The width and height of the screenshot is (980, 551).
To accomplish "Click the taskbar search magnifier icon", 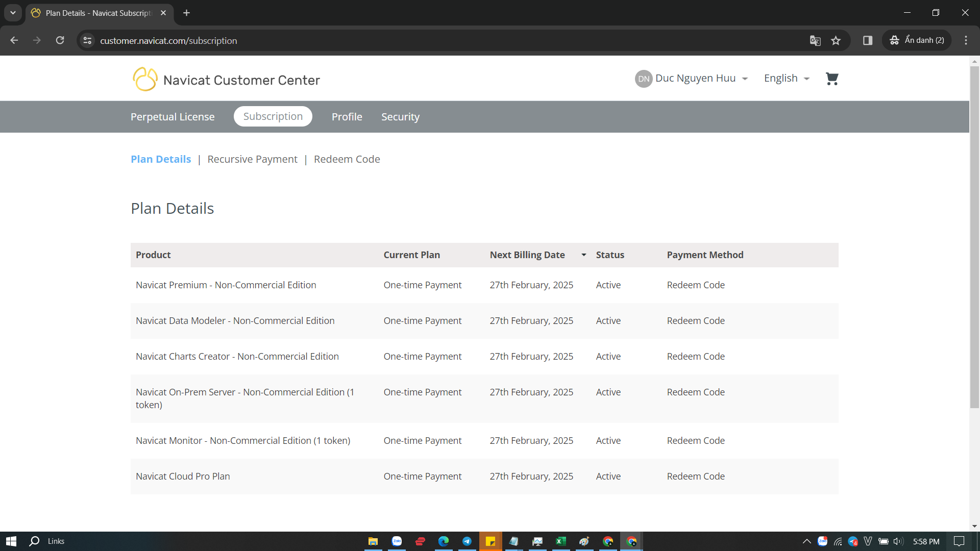I will 34,541.
